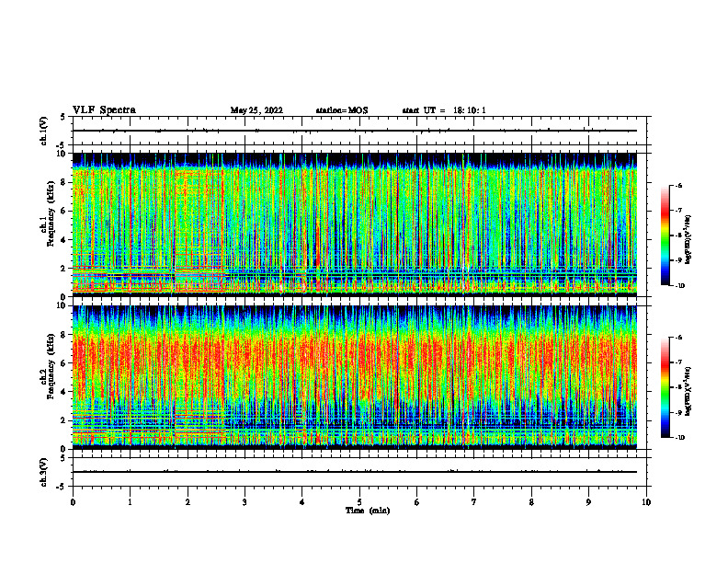This screenshot has width=728, height=563.
Task: Click the "-10" label on ch.1 color bar
Action: (x=680, y=286)
